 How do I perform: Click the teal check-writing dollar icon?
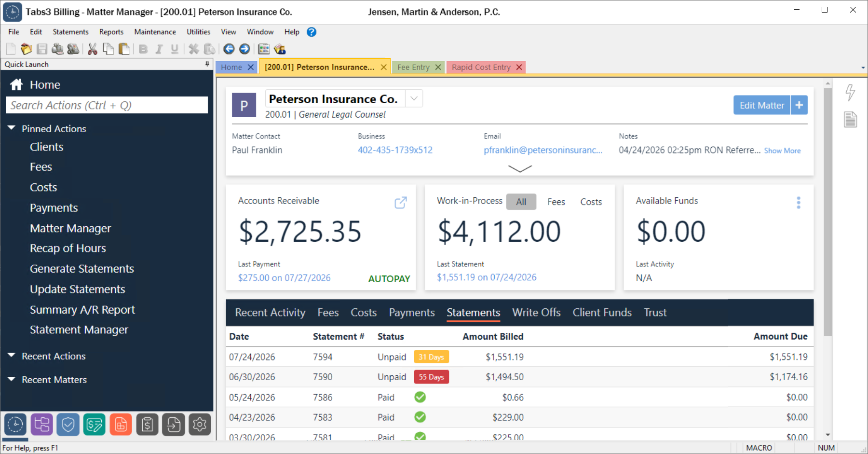tap(94, 425)
